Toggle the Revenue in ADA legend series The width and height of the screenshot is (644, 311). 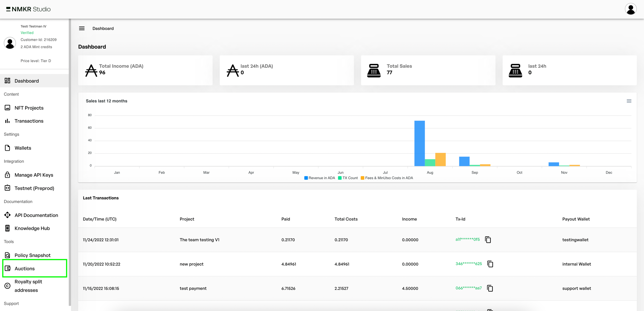pos(319,178)
